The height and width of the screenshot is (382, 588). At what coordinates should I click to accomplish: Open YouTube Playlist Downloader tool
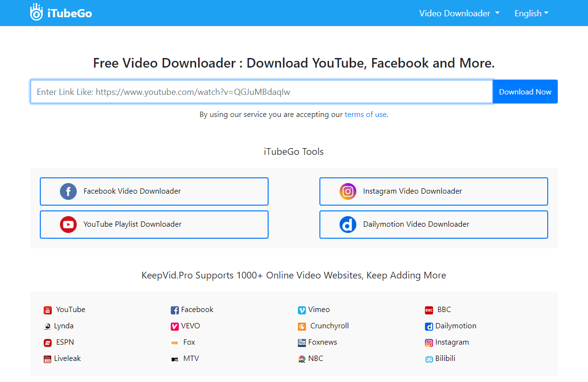click(x=154, y=224)
